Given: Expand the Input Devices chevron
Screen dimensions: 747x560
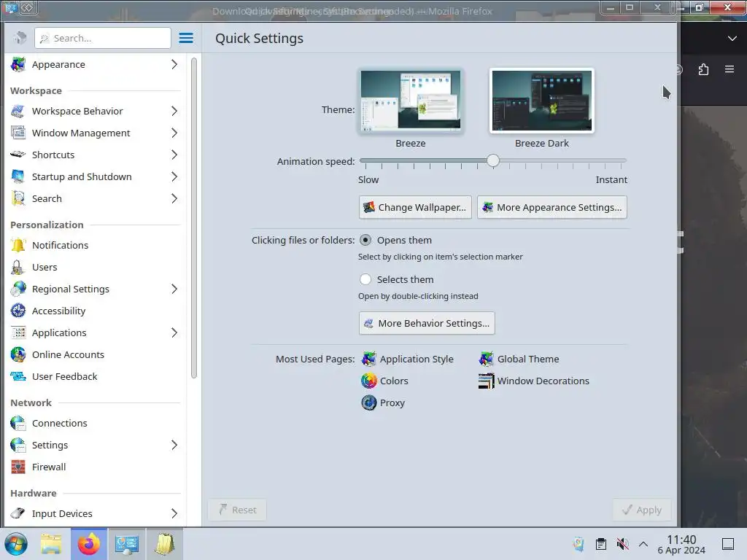Looking at the screenshot, I should (174, 513).
